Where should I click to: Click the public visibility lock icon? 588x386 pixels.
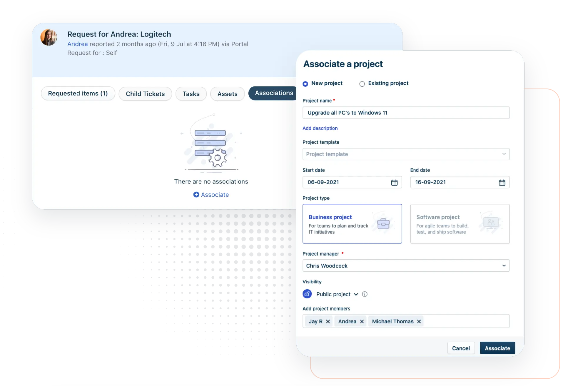pyautogui.click(x=307, y=294)
